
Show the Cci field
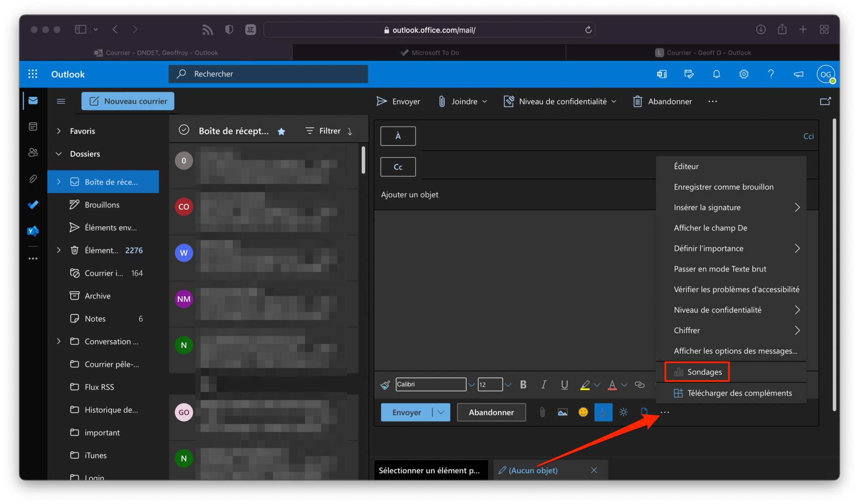coord(808,136)
